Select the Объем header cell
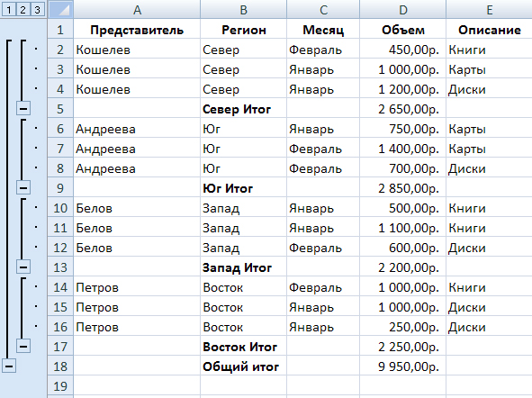 click(x=402, y=30)
